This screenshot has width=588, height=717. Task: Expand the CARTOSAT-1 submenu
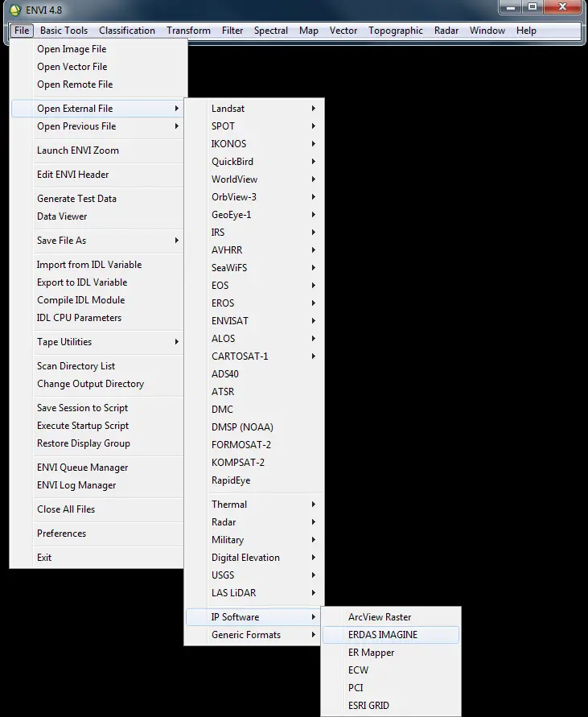click(254, 356)
